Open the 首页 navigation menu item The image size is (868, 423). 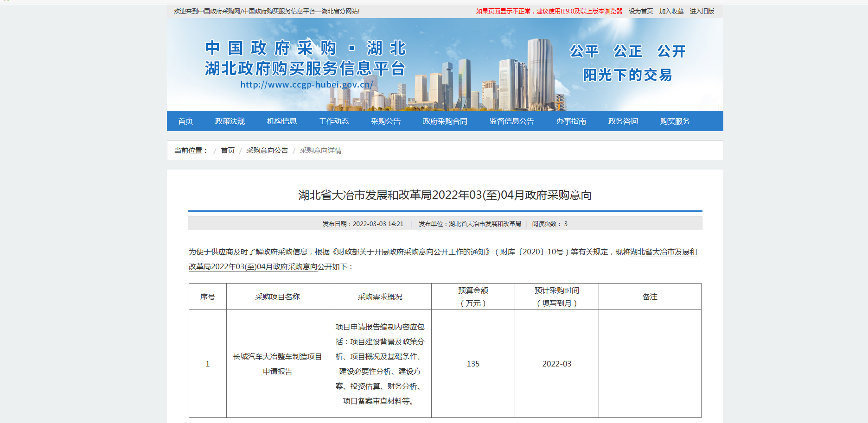(185, 121)
